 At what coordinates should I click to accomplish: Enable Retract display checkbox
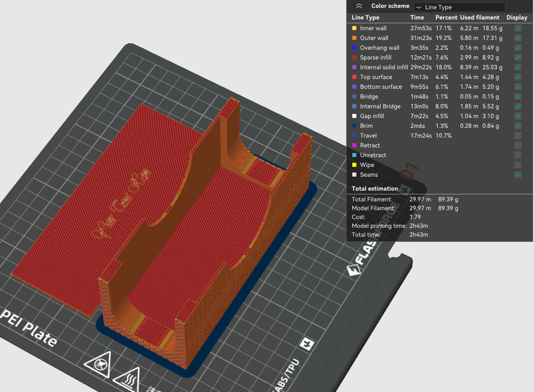coord(518,146)
